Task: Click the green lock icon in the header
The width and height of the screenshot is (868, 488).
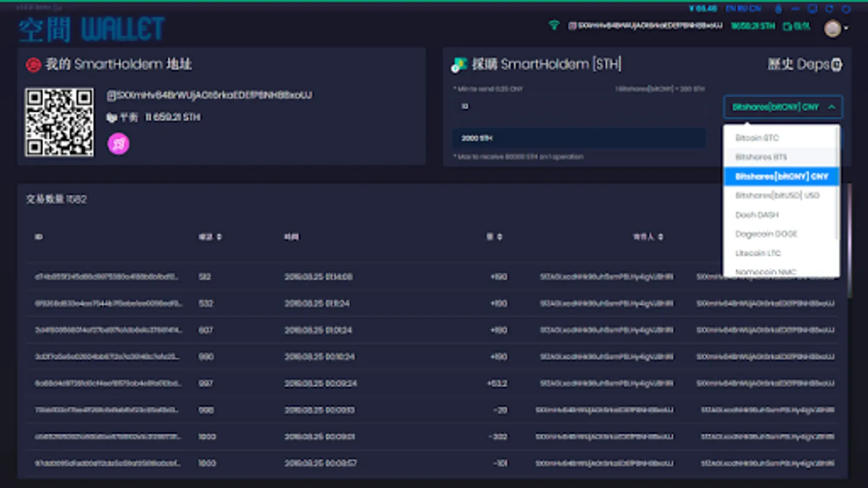Action: coord(787,26)
